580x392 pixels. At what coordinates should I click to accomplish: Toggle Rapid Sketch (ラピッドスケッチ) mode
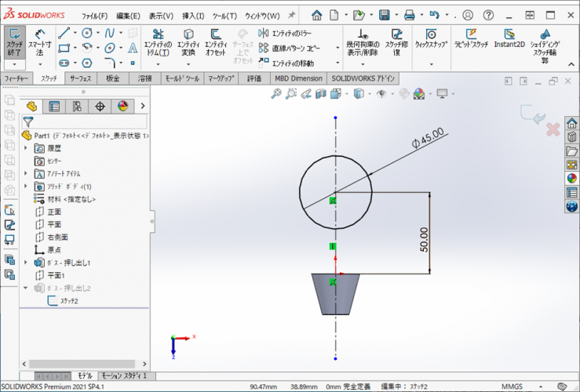471,39
